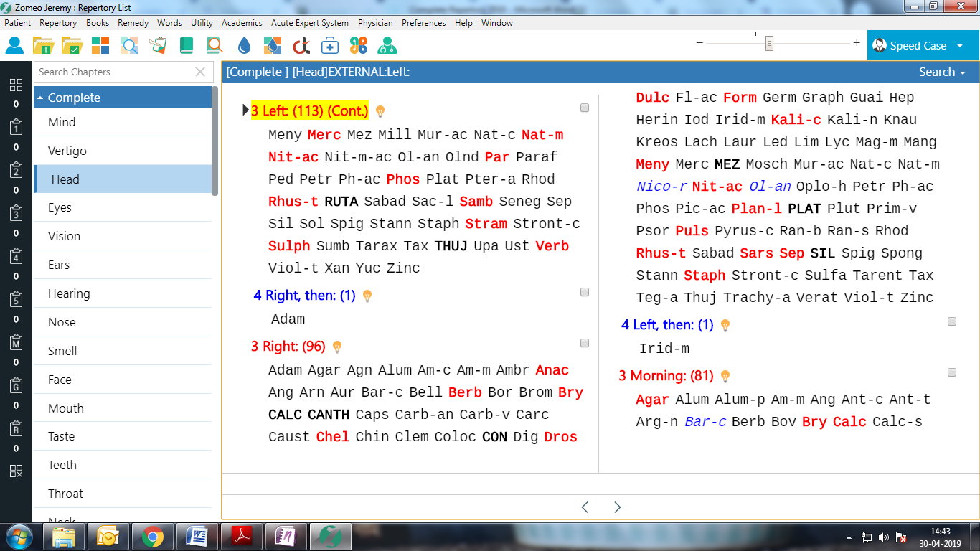Open the Physician menu

(375, 23)
